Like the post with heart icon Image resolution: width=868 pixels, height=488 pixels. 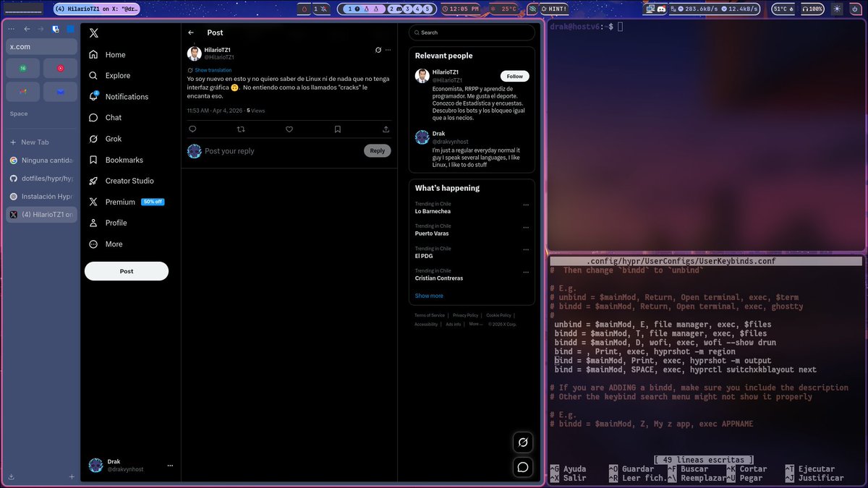point(289,129)
